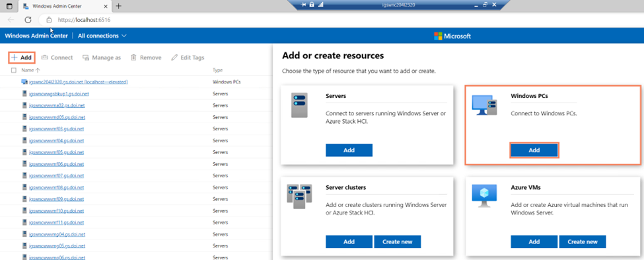The width and height of the screenshot is (644, 260).
Task: Click the Remove trash icon
Action: coord(133,58)
